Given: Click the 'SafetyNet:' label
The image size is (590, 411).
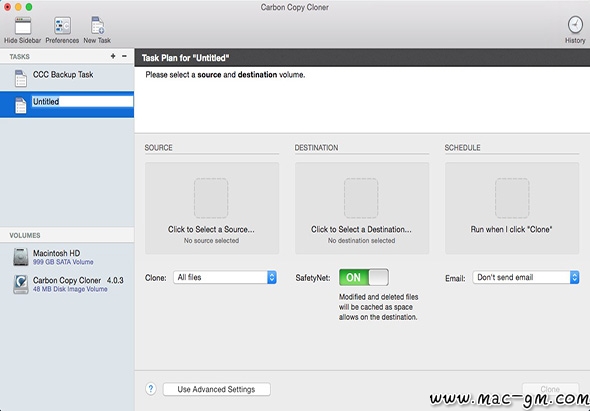Looking at the screenshot, I should tap(313, 278).
